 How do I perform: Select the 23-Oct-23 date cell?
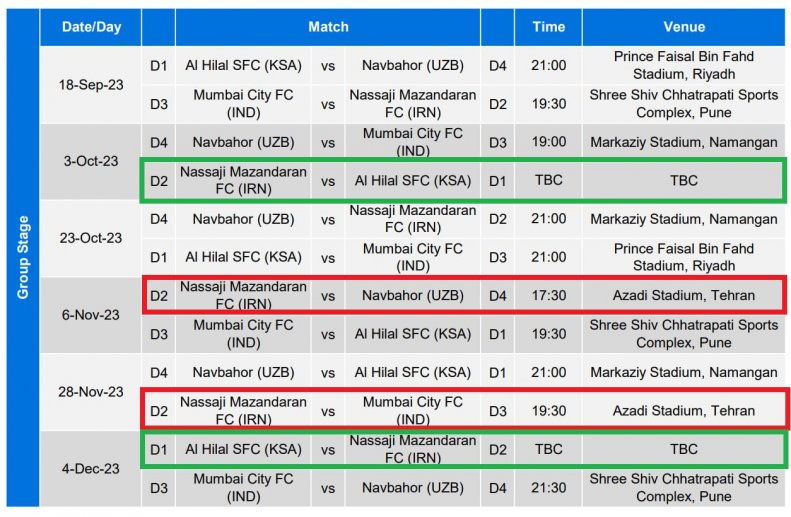(91, 238)
